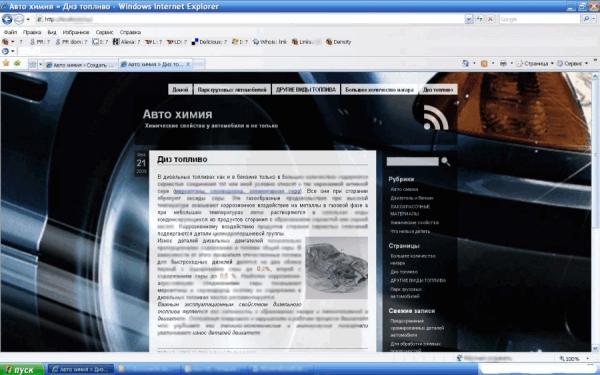This screenshot has width=600, height=375.
Task: Click the blog search input field
Action: 412,161
